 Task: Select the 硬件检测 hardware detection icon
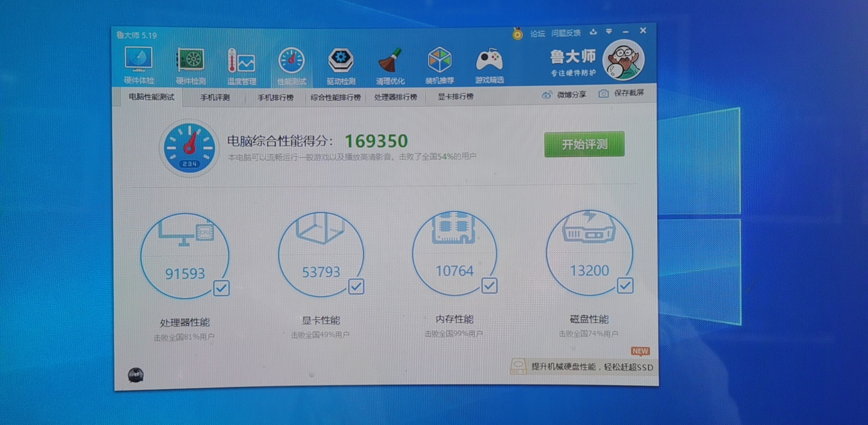click(190, 63)
